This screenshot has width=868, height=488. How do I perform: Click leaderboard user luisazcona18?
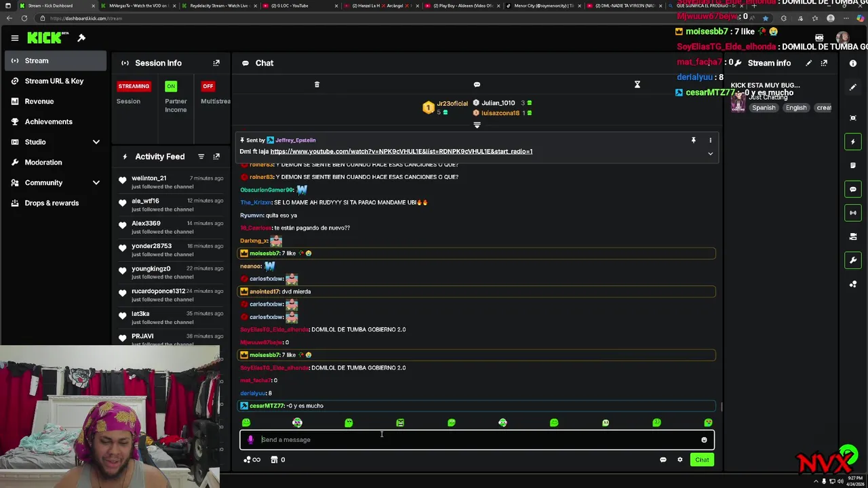500,113
